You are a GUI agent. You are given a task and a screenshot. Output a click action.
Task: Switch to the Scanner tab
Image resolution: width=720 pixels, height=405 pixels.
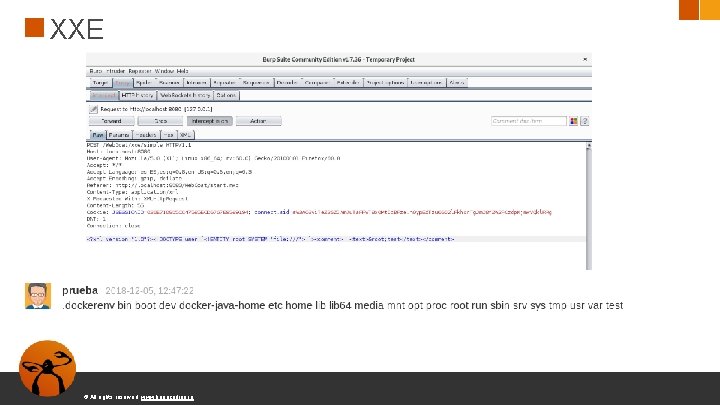[x=169, y=83]
